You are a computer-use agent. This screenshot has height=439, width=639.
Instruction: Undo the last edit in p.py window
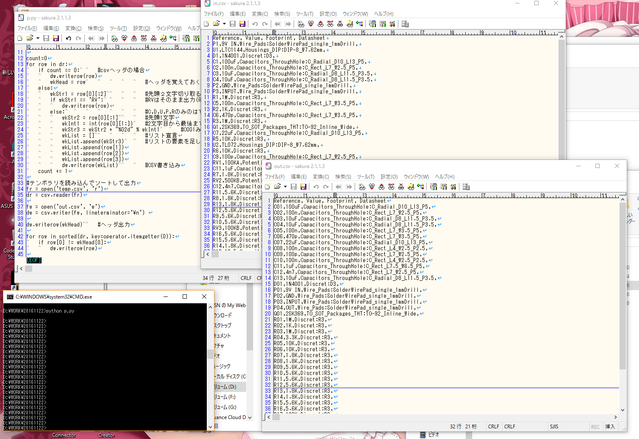tap(68, 38)
